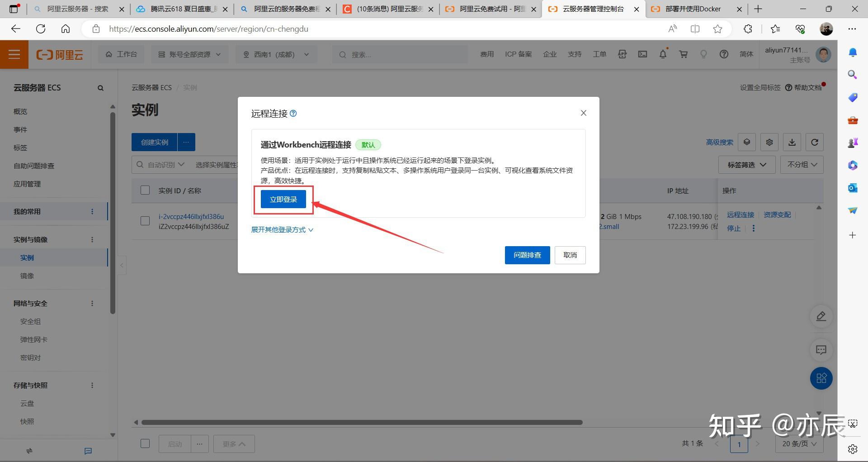868x462 pixels.
Task: Open the notification bell in console header
Action: [x=663, y=54]
